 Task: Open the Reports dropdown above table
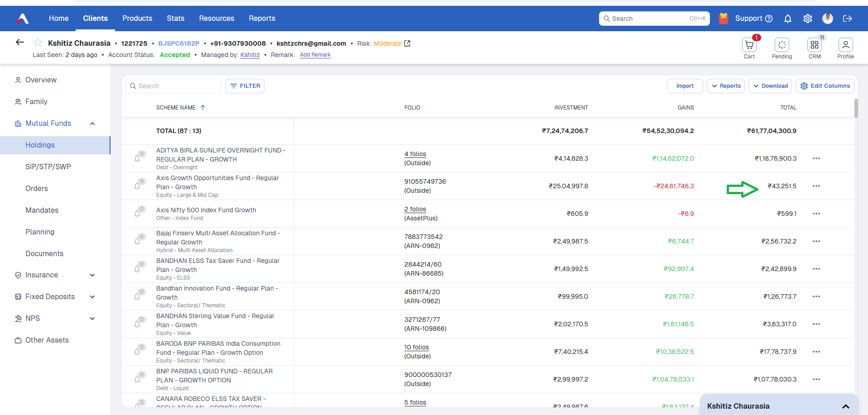coord(726,86)
